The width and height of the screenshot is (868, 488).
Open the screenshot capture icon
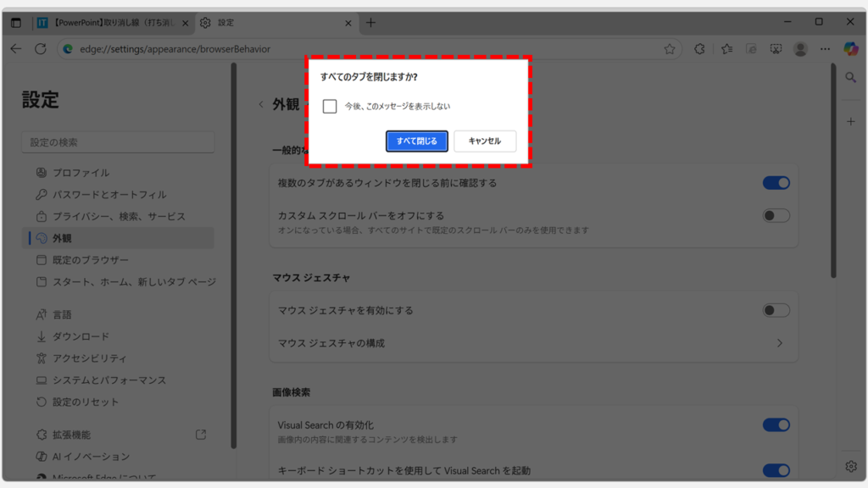pos(776,49)
